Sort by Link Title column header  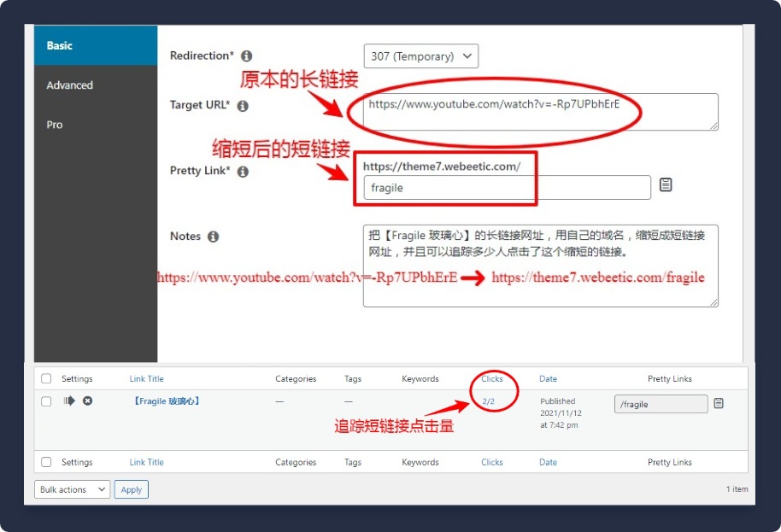click(146, 379)
